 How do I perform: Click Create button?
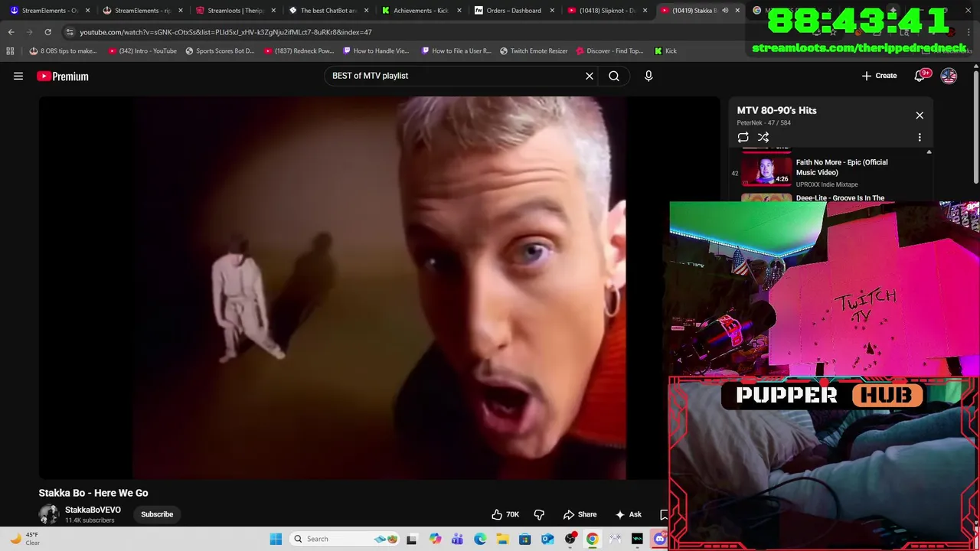pyautogui.click(x=879, y=76)
